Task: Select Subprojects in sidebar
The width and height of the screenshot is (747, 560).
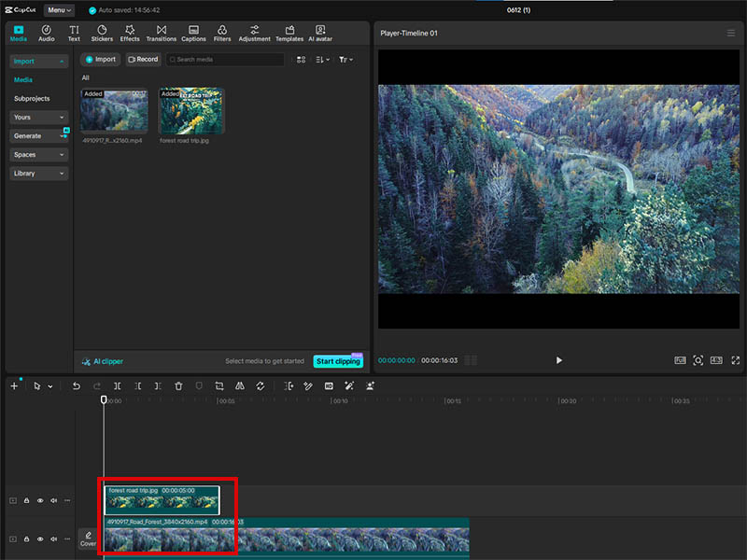Action: point(32,99)
